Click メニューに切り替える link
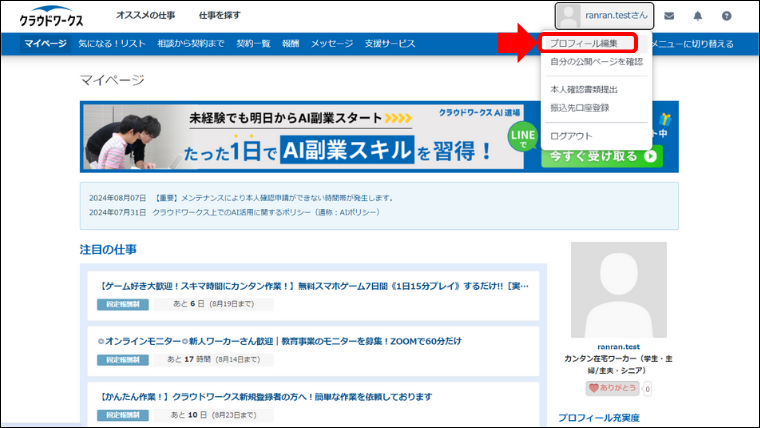The height and width of the screenshot is (428, 760). [692, 44]
